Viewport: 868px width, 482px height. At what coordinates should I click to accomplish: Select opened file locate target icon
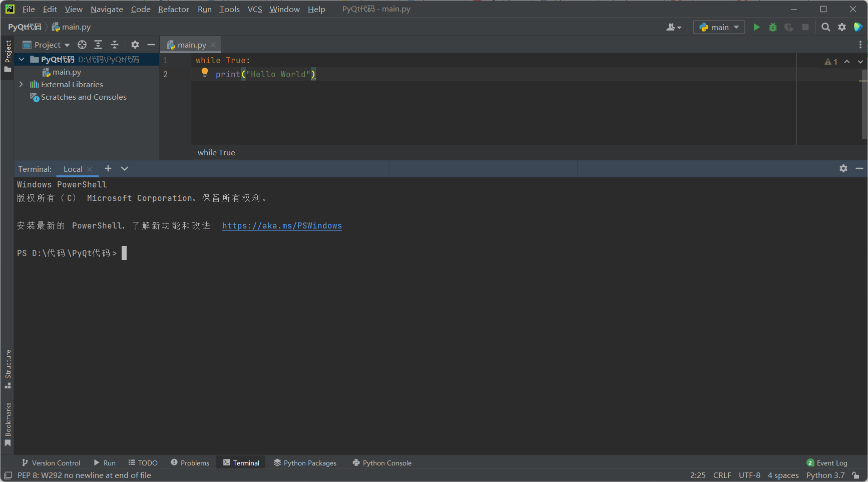tap(82, 45)
